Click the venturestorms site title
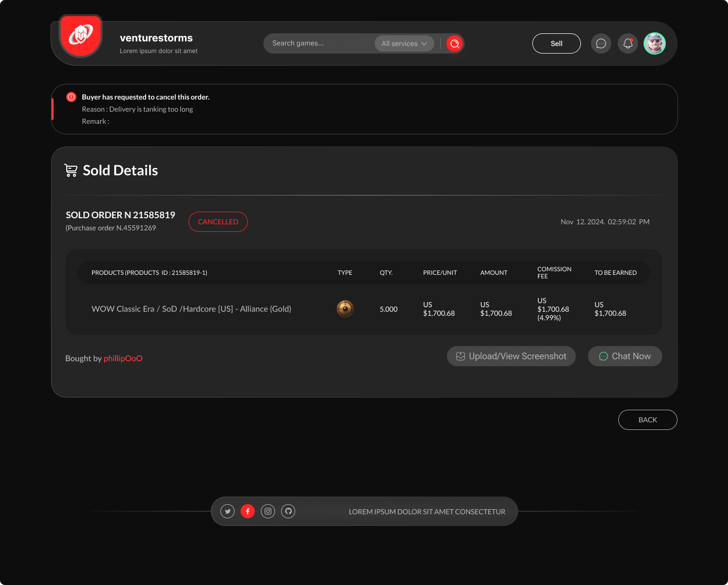This screenshot has height=585, width=728. (156, 38)
